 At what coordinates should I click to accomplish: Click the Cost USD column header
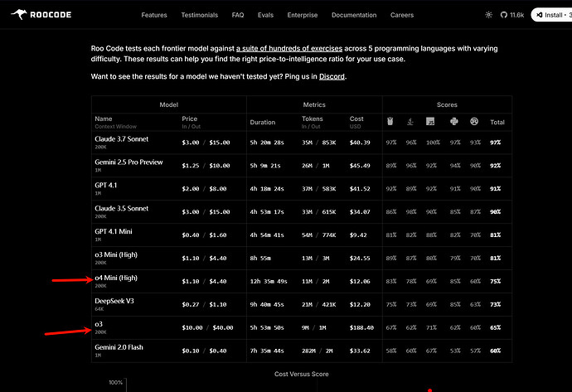coord(356,122)
